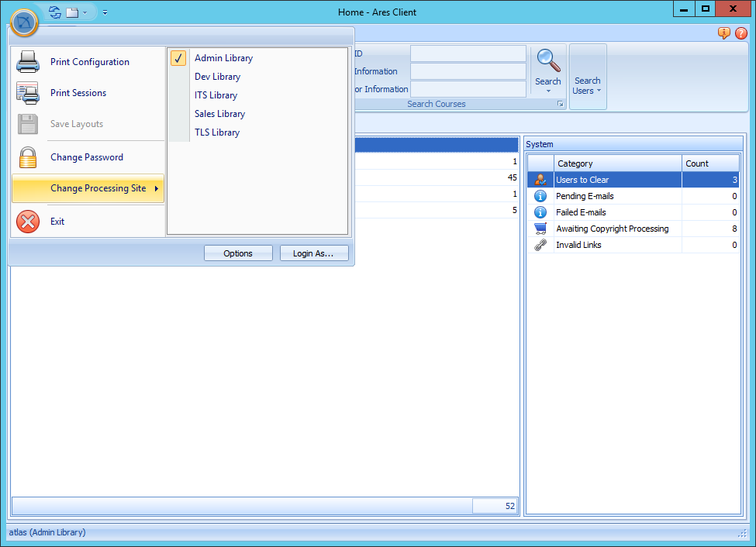Click the Invalid Links chain icon

tap(540, 245)
